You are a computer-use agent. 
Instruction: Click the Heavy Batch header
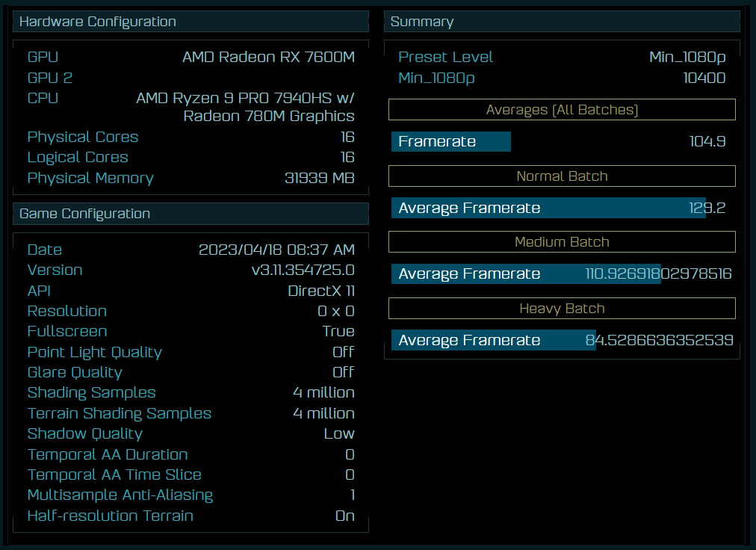[x=562, y=309]
